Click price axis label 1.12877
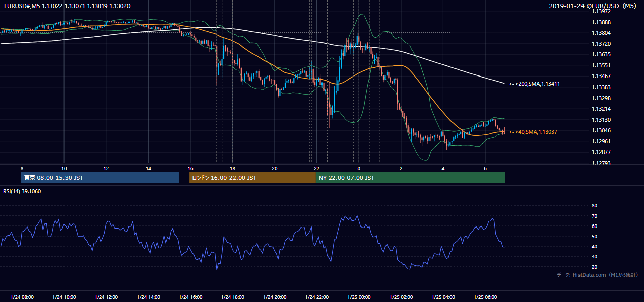 point(601,152)
